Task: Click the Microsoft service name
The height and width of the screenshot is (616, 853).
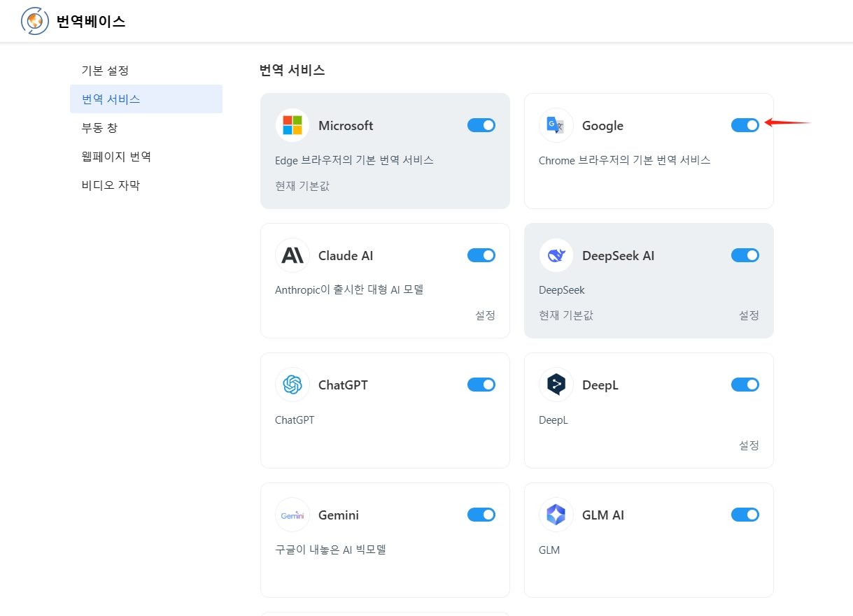Action: 346,126
